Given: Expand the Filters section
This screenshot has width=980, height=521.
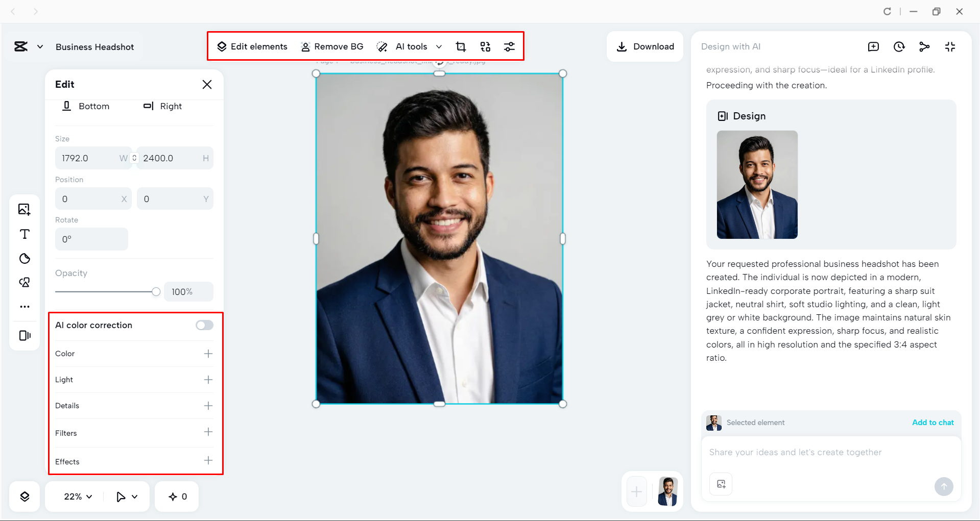Looking at the screenshot, I should pyautogui.click(x=208, y=432).
